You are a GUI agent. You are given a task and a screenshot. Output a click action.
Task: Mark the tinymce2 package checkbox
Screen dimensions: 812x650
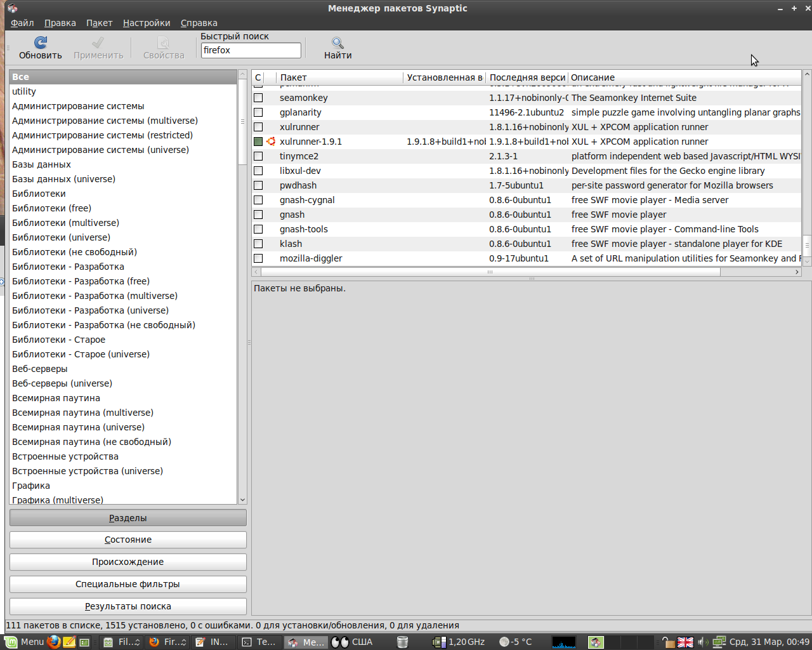pos(258,156)
